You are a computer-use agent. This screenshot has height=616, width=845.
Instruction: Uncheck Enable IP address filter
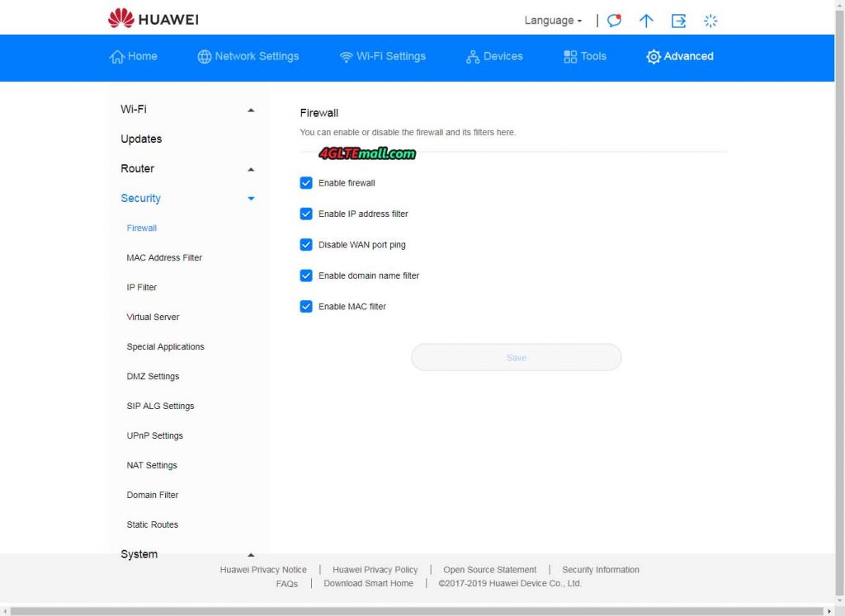click(306, 214)
